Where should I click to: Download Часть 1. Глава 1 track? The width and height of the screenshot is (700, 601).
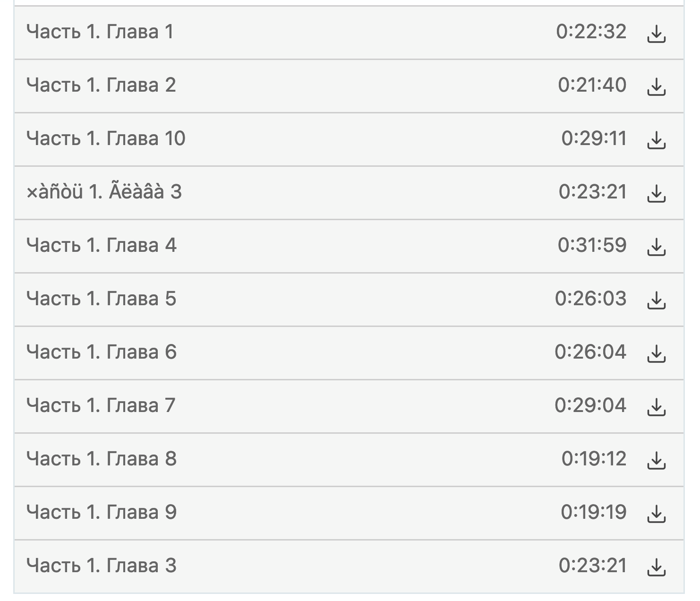click(656, 34)
